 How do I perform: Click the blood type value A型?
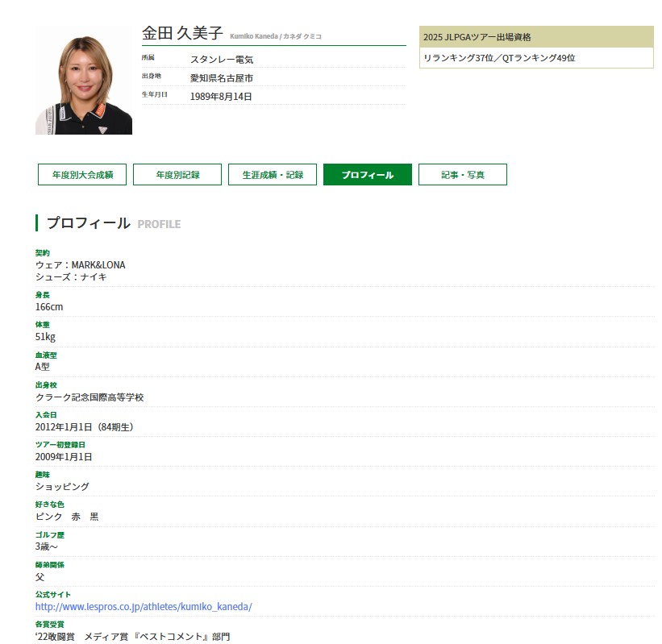pos(42,367)
